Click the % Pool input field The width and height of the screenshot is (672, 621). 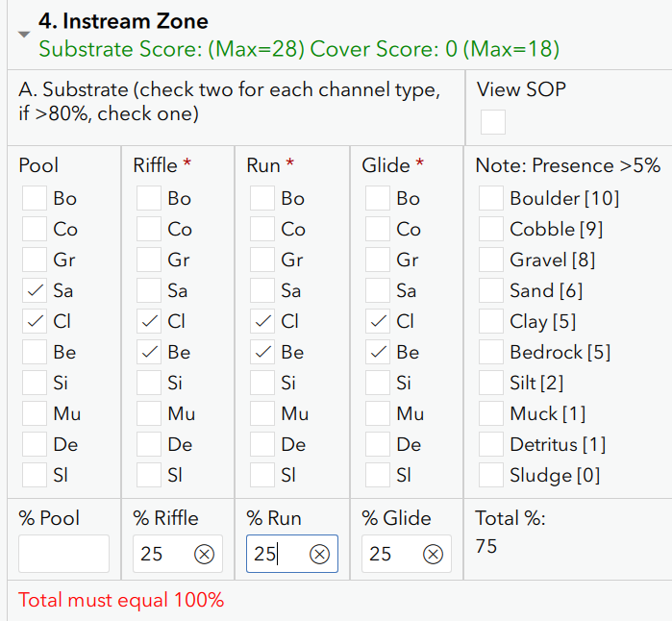tap(63, 554)
